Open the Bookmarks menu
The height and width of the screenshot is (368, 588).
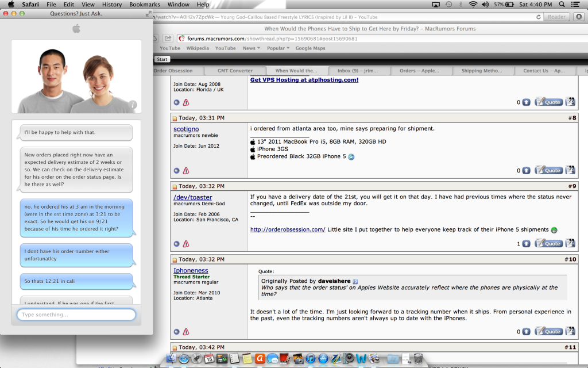pos(145,5)
